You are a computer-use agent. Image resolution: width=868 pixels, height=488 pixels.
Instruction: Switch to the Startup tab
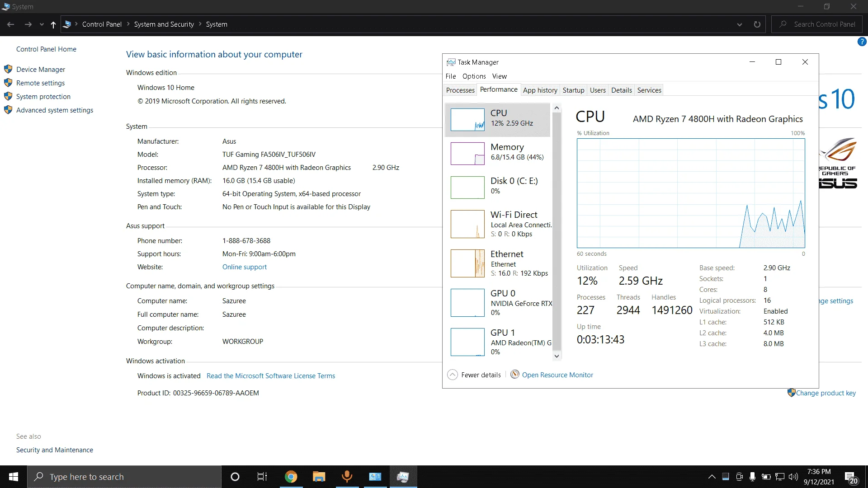[x=573, y=90]
